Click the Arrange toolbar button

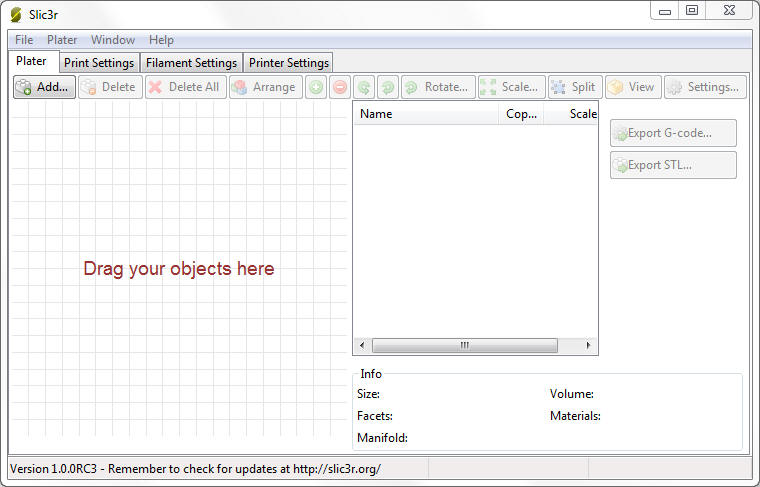tap(266, 87)
